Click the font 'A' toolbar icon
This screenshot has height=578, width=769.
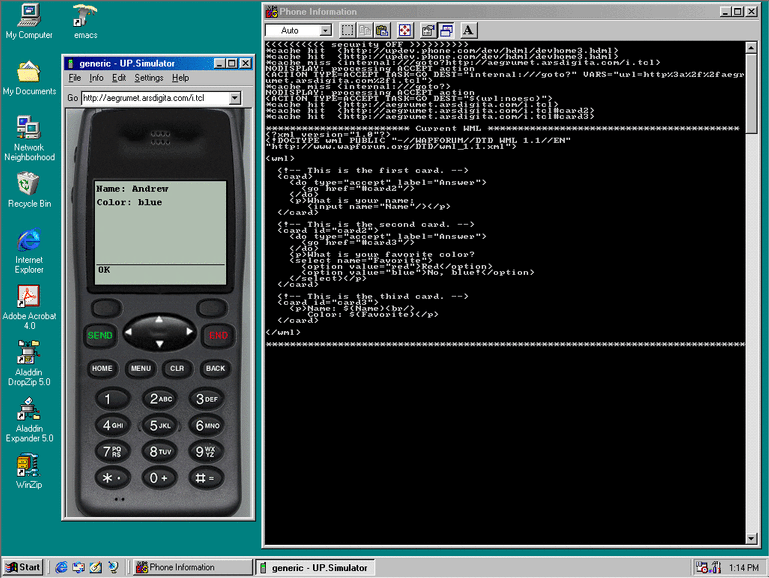coord(468,30)
